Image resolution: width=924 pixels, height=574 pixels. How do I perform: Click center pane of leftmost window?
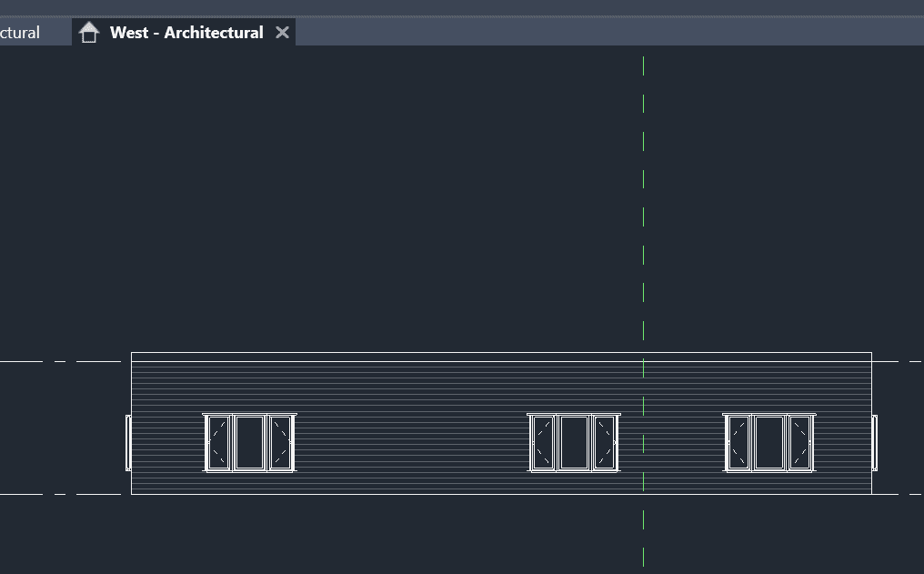pyautogui.click(x=249, y=443)
